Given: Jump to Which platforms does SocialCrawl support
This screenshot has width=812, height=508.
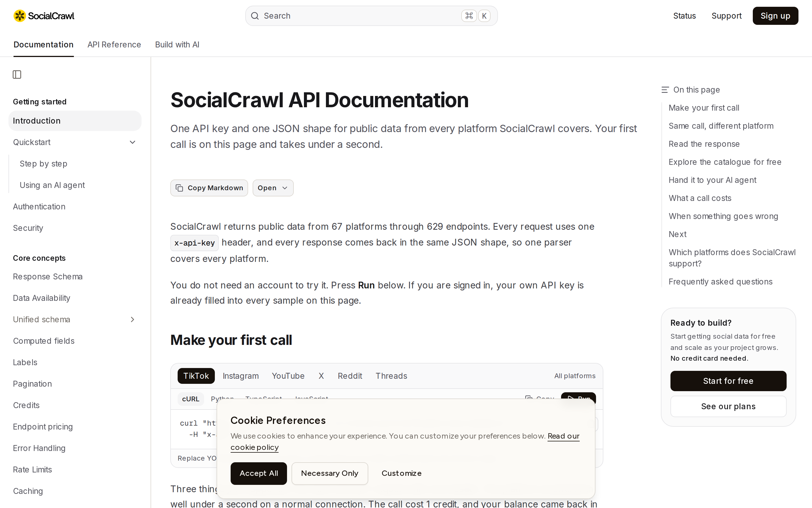Looking at the screenshot, I should click(x=732, y=258).
